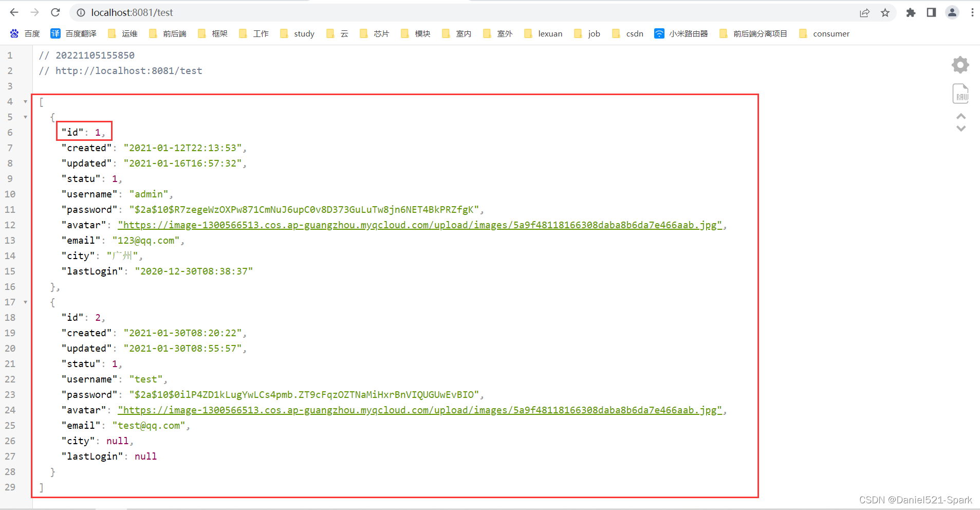Open the 前后端分离项目 bookmarks folder
This screenshot has height=510, width=980.
pos(753,33)
